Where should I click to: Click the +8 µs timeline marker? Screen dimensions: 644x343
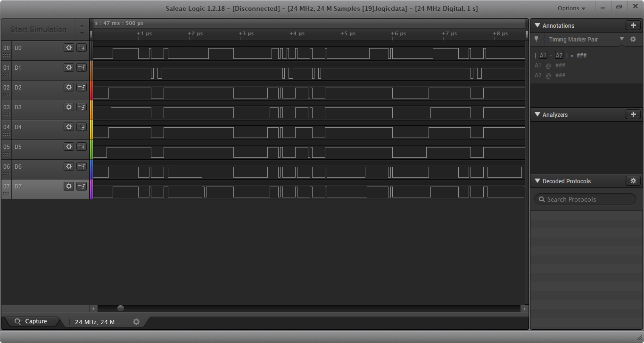click(x=500, y=34)
